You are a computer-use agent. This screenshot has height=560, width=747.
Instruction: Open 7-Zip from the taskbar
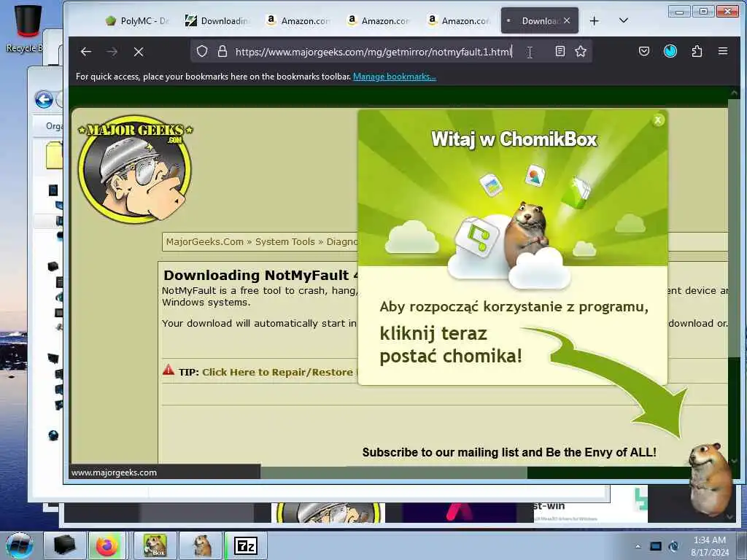point(246,545)
